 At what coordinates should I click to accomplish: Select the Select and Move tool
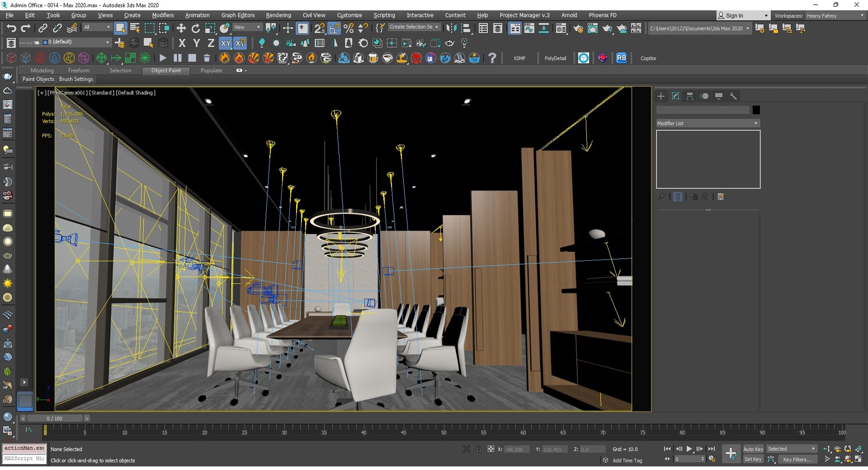[181, 28]
